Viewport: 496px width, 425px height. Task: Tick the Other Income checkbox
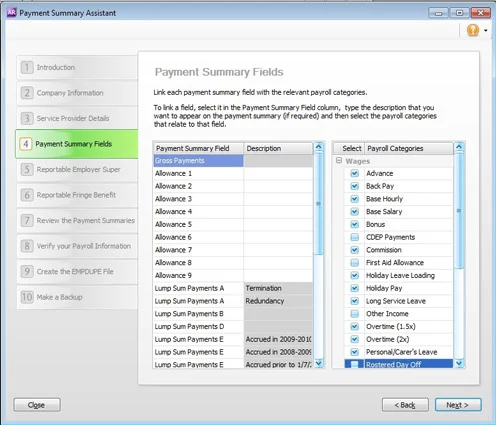pos(354,314)
